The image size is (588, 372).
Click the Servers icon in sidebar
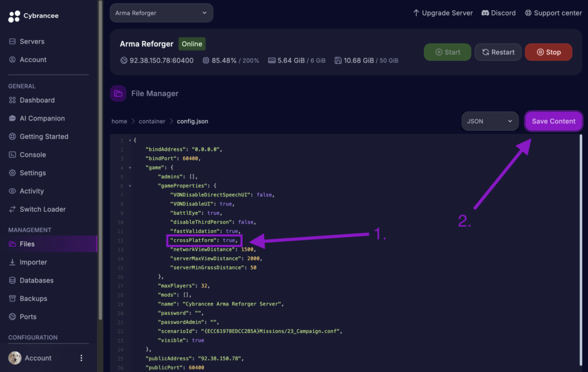click(x=13, y=41)
